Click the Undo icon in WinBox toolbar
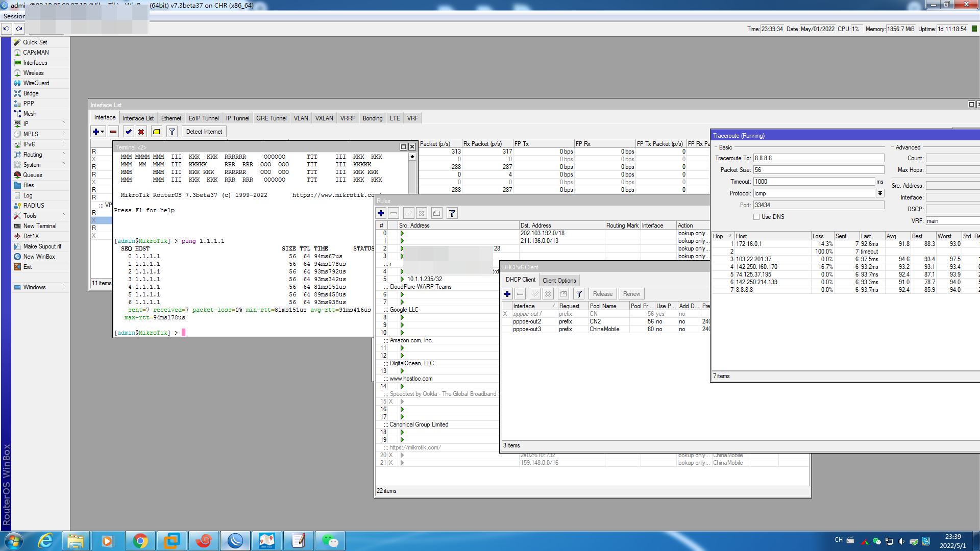The height and width of the screenshot is (551, 980). click(x=6, y=29)
